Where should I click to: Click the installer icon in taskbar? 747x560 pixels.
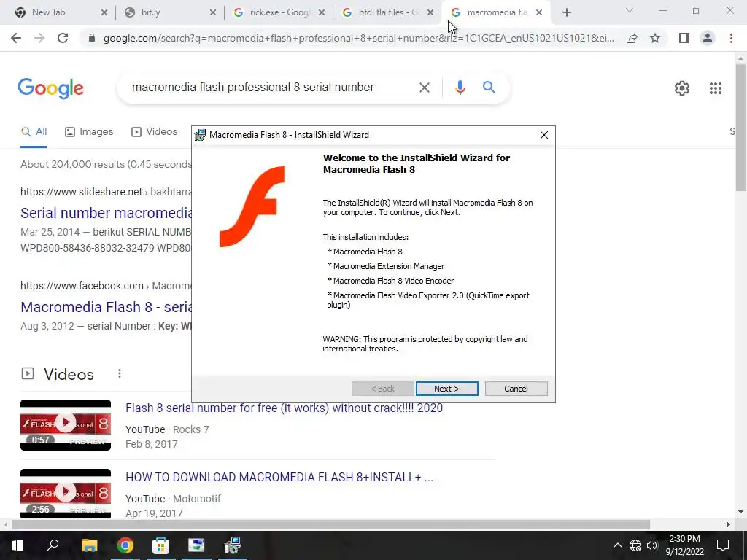(x=233, y=545)
